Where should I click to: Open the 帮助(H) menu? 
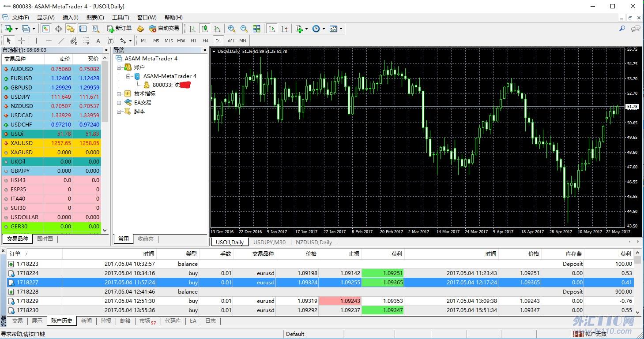pos(173,18)
